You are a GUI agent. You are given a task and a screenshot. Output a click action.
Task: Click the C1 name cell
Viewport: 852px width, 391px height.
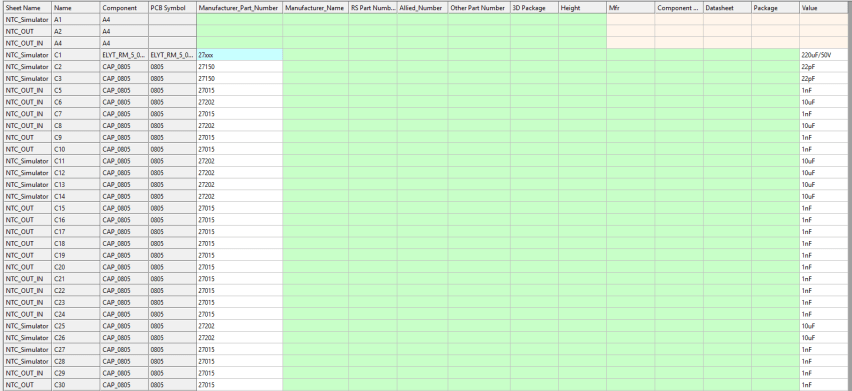(76, 55)
